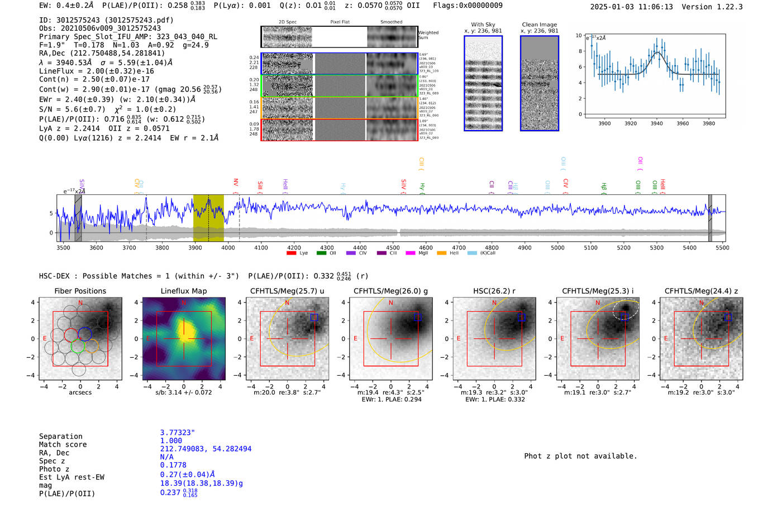Click the Lyα red legend swatch
This screenshot has height=532, width=782.
pyautogui.click(x=291, y=253)
